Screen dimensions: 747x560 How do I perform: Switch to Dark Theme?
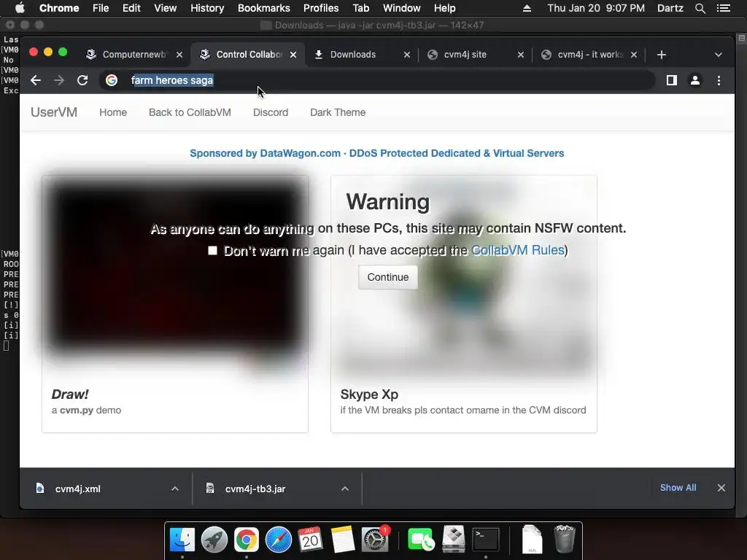[x=338, y=112]
